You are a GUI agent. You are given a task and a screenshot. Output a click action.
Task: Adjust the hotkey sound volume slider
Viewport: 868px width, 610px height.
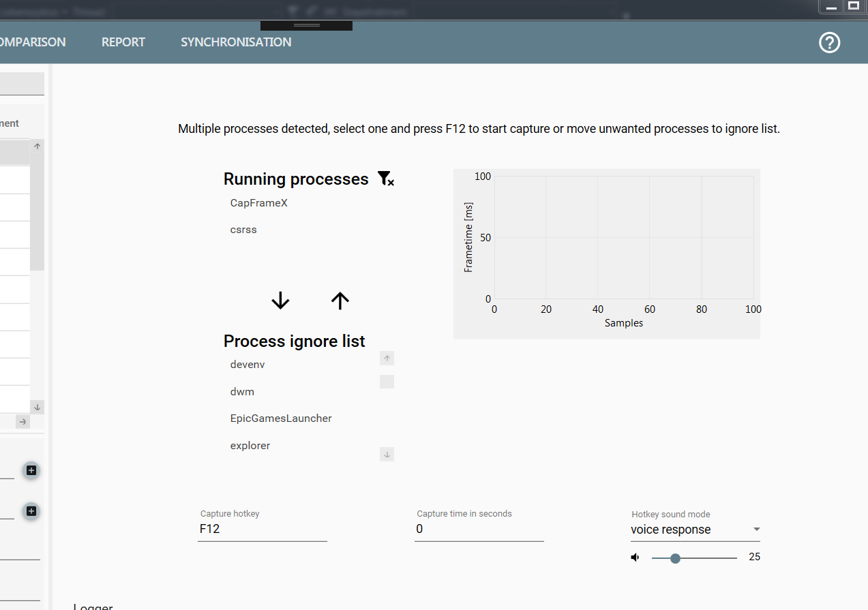tap(675, 558)
